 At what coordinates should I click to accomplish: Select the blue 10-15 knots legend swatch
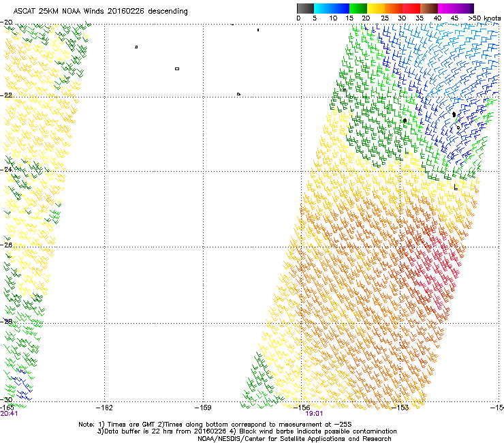click(341, 8)
